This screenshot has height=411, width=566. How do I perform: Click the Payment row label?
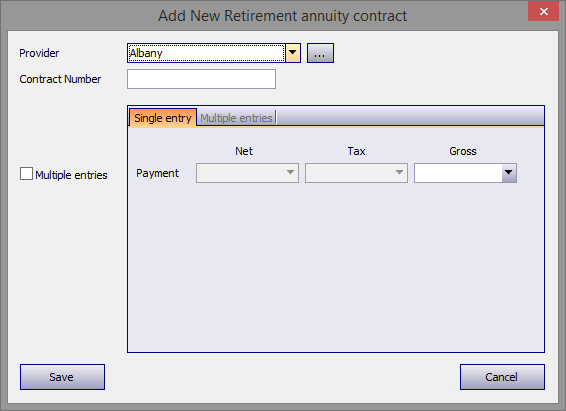[157, 173]
